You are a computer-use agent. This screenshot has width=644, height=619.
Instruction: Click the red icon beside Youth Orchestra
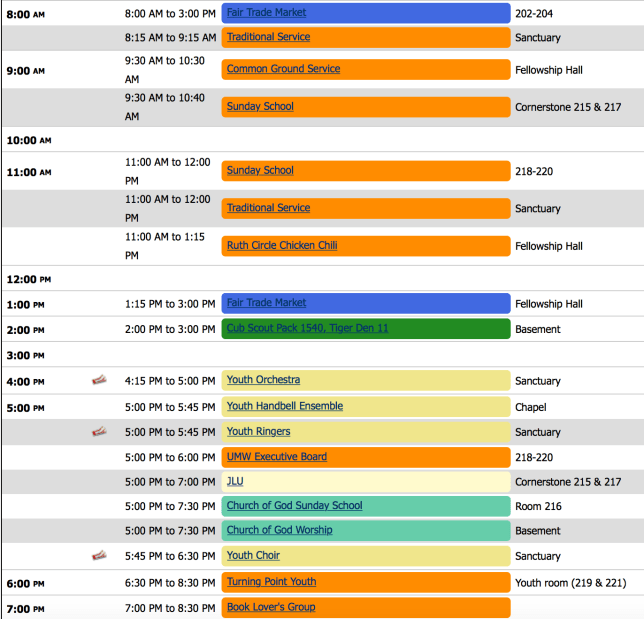click(99, 380)
